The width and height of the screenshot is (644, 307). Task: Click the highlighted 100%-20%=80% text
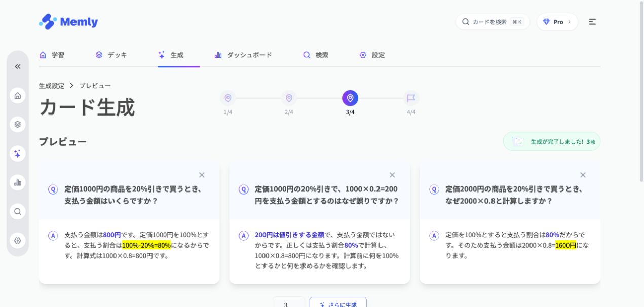click(x=146, y=245)
